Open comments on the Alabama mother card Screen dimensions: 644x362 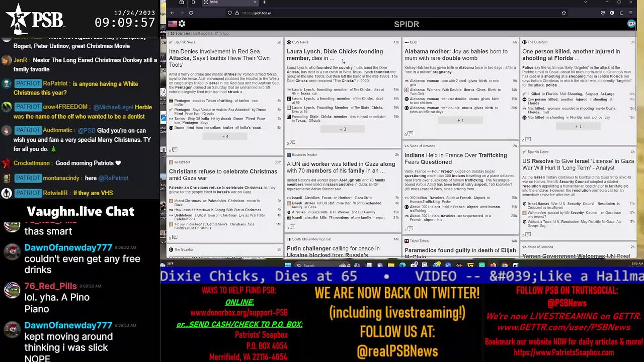(x=410, y=134)
